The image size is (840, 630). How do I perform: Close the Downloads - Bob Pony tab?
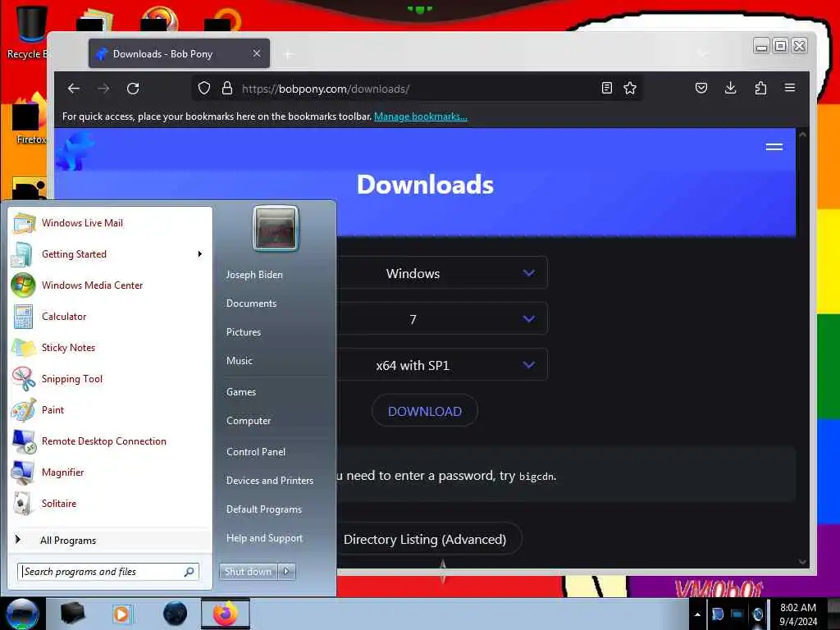tap(257, 53)
